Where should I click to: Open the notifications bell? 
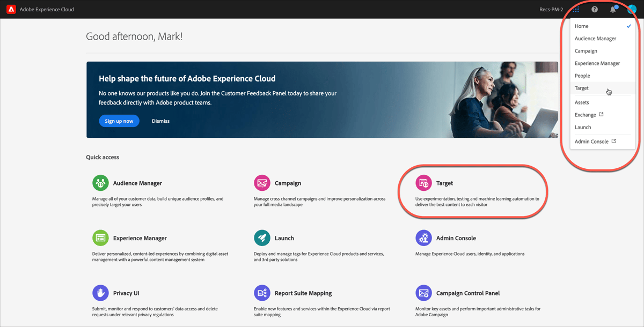(x=612, y=9)
